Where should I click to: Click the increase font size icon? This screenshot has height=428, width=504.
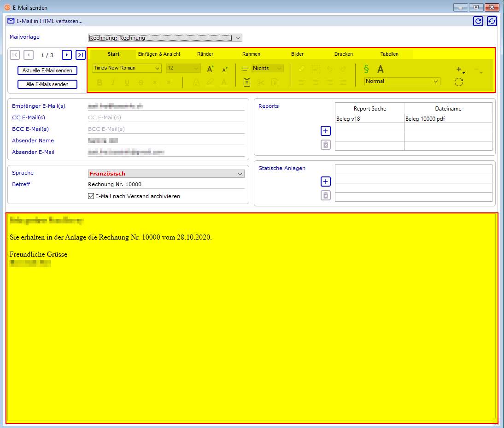tap(210, 69)
